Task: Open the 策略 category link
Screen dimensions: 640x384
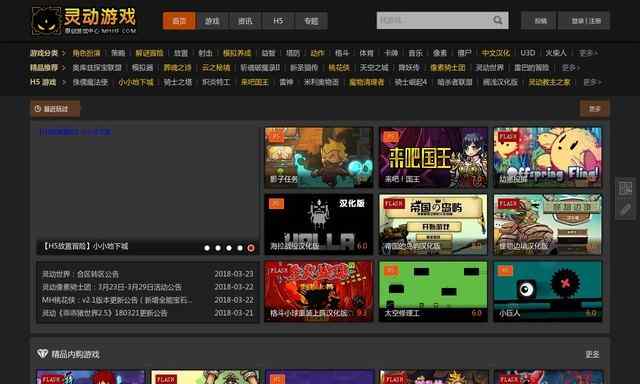Action: pyautogui.click(x=118, y=53)
